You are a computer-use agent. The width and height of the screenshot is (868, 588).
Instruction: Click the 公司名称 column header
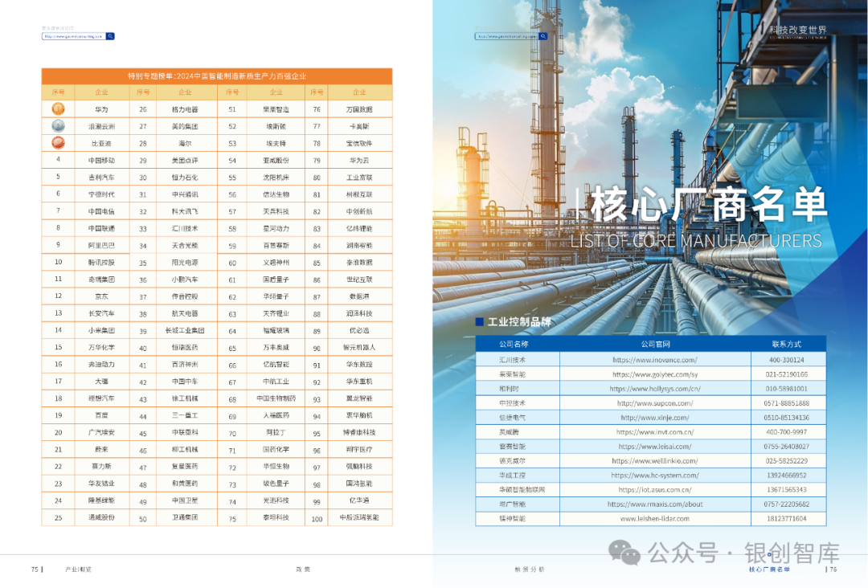tap(514, 344)
